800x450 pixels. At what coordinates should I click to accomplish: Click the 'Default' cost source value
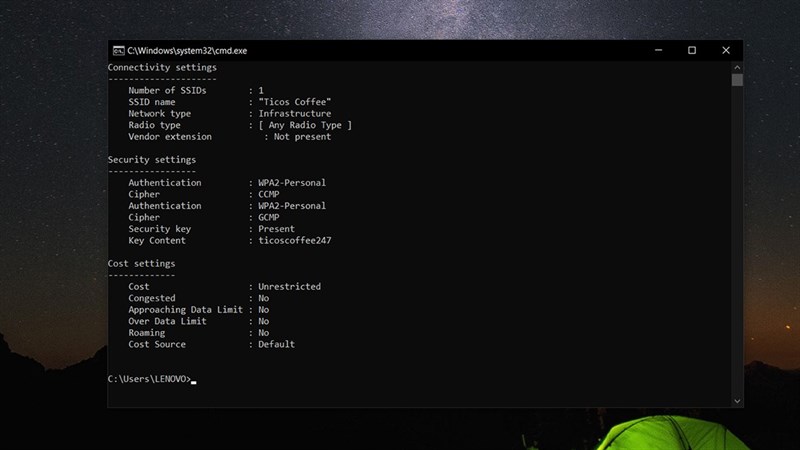click(x=276, y=344)
